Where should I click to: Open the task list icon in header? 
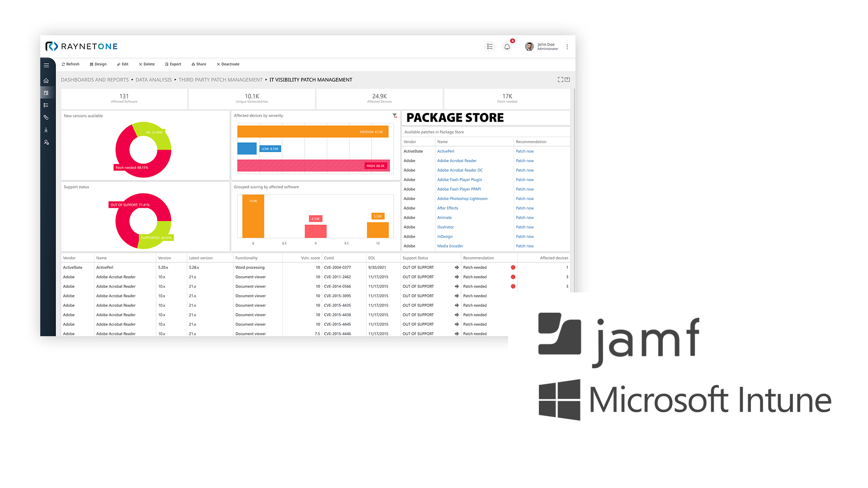pyautogui.click(x=490, y=47)
